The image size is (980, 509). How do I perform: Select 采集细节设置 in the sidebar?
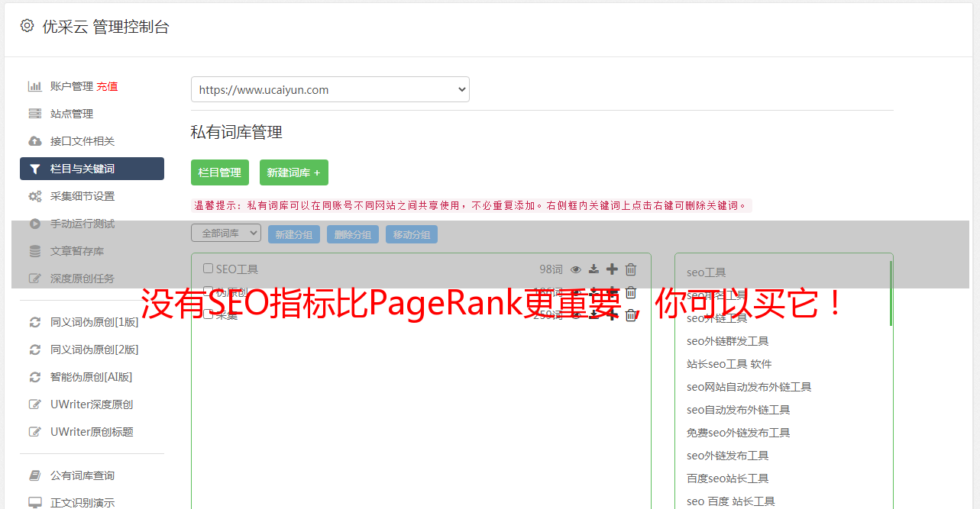click(x=82, y=196)
